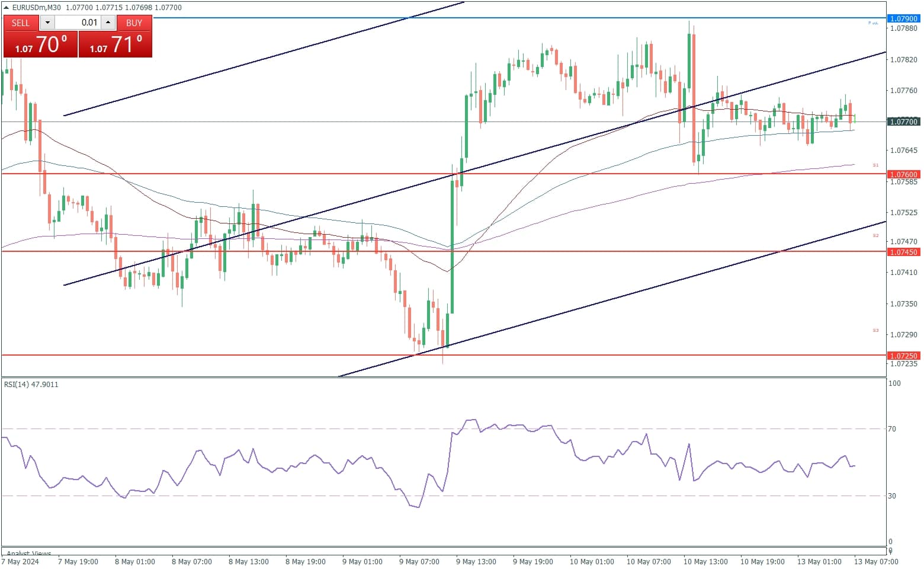The width and height of the screenshot is (924, 569).
Task: Click the S2 support label
Action: click(x=876, y=236)
